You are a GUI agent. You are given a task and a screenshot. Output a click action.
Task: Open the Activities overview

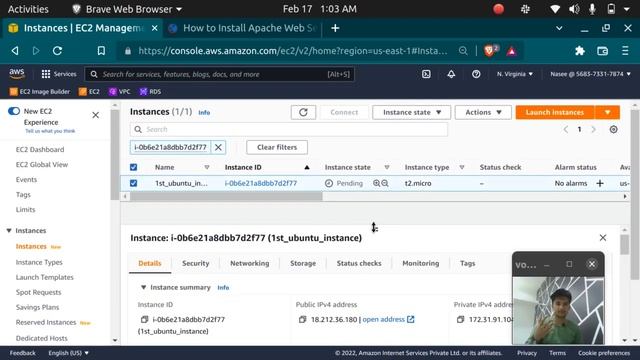pos(28,9)
